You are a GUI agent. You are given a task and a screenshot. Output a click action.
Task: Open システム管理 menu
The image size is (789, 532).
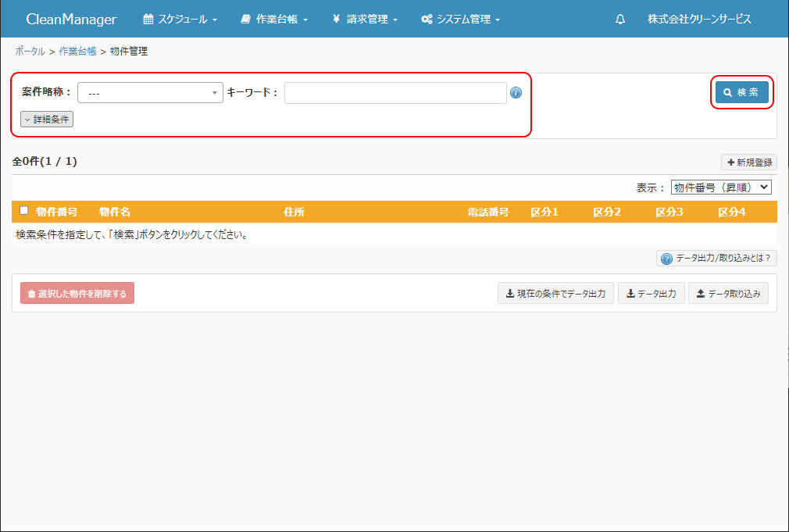pos(460,20)
